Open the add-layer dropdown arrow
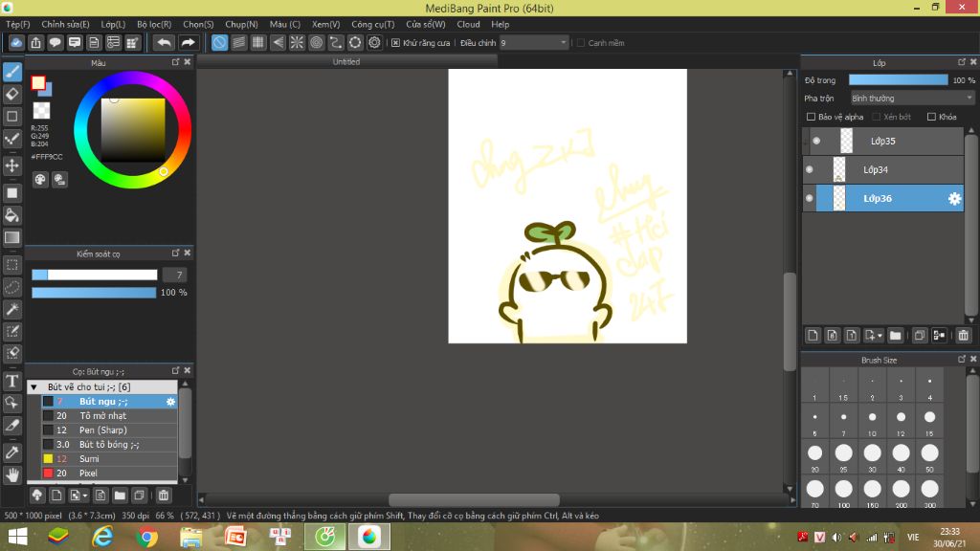This screenshot has height=551, width=980. pyautogui.click(x=880, y=336)
